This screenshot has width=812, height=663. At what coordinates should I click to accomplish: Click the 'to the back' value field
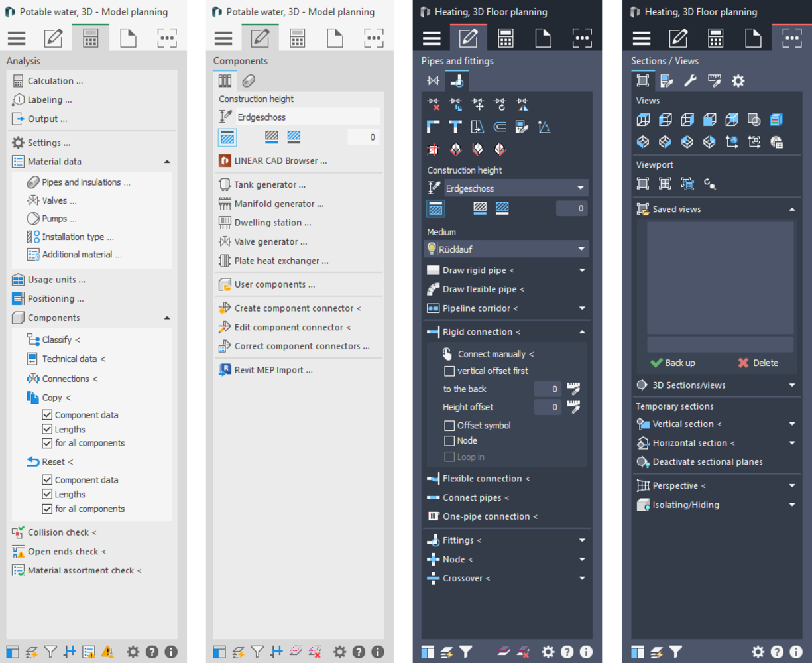click(x=548, y=389)
